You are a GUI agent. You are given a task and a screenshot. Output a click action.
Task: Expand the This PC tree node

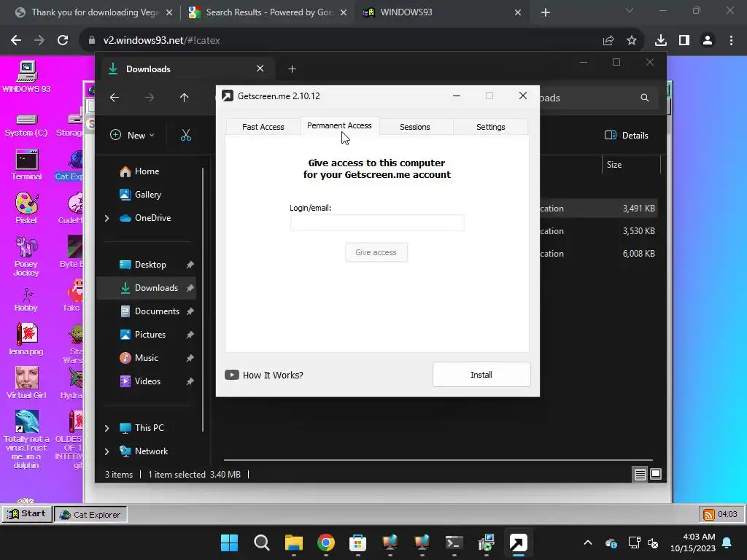click(107, 428)
